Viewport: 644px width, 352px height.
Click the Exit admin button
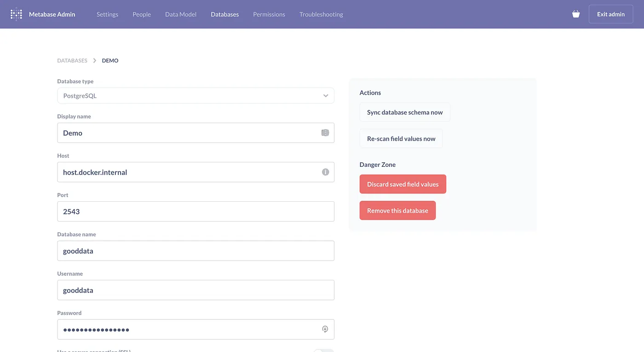[x=610, y=14]
